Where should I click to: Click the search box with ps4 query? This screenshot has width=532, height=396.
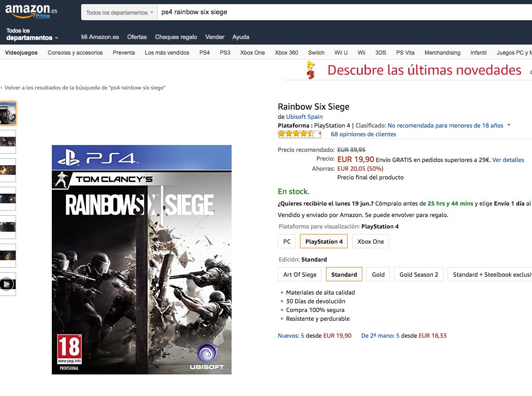(345, 12)
